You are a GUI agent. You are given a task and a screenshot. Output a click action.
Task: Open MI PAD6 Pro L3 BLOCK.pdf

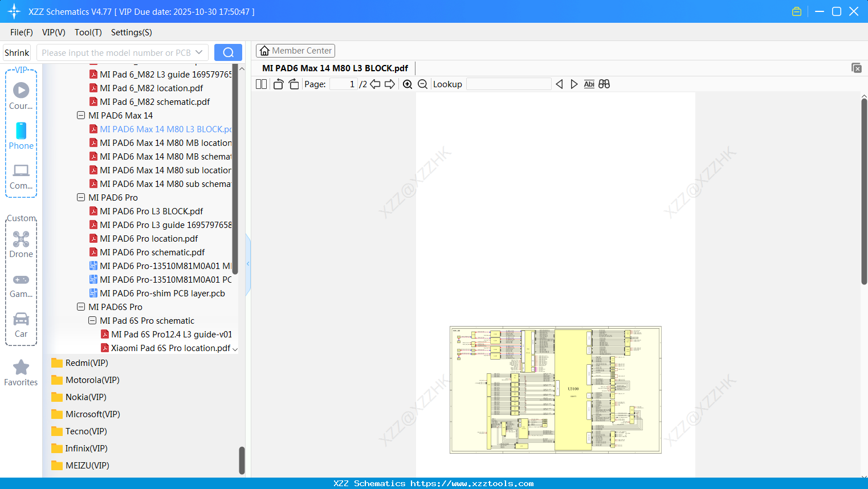(x=152, y=211)
